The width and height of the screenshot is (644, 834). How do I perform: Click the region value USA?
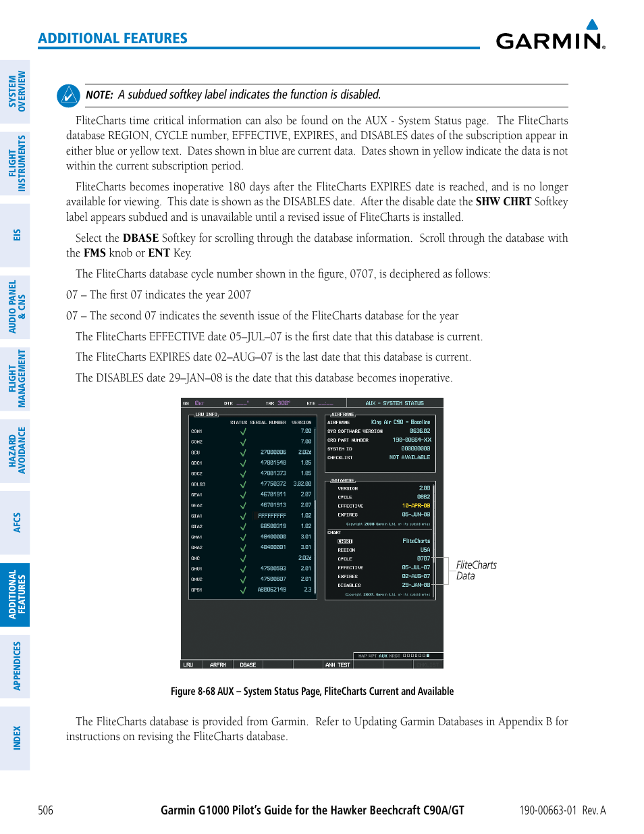pyautogui.click(x=425, y=550)
